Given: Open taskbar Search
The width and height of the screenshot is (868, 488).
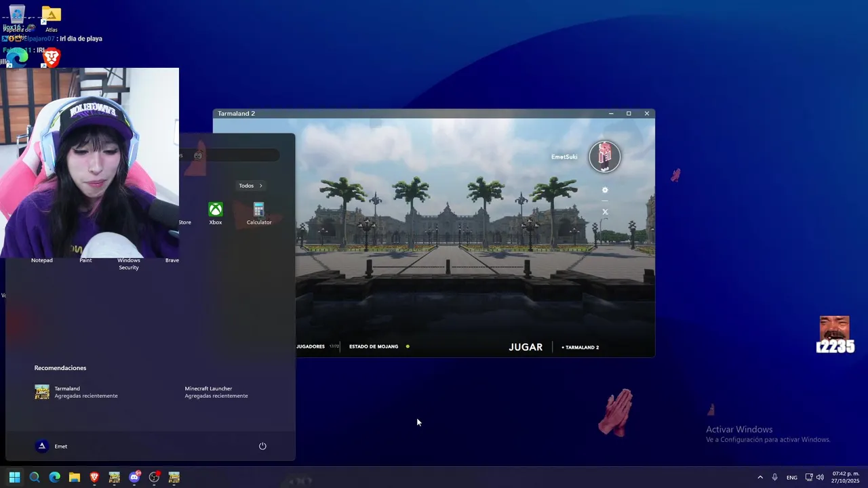Looking at the screenshot, I should (x=35, y=477).
